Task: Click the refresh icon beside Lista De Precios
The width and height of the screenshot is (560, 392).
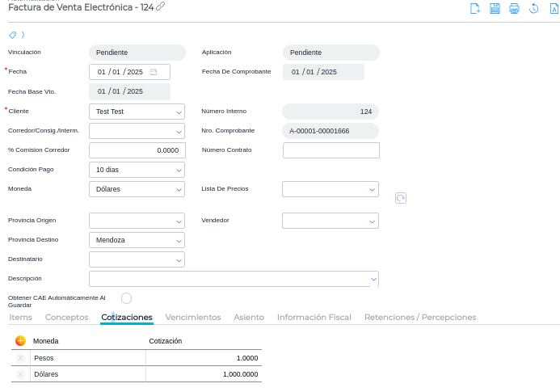Action: (x=400, y=198)
